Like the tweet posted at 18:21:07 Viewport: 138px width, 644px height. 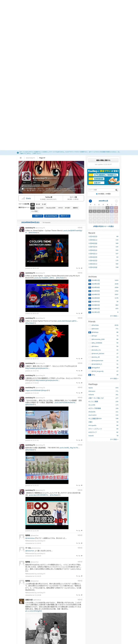click(x=82, y=314)
